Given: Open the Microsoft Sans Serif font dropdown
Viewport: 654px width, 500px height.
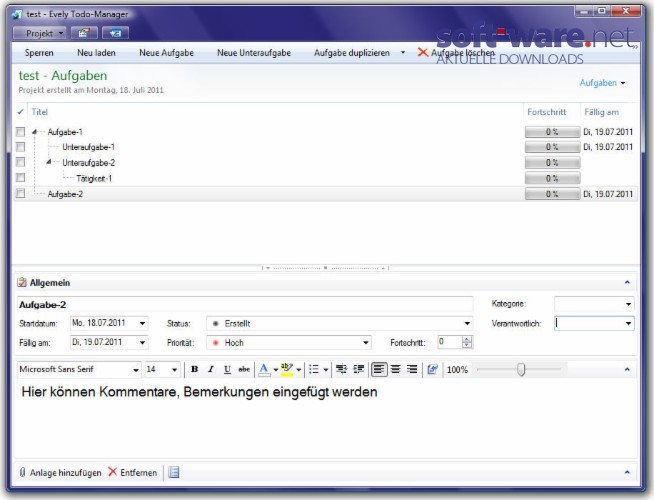Looking at the screenshot, I should (136, 369).
